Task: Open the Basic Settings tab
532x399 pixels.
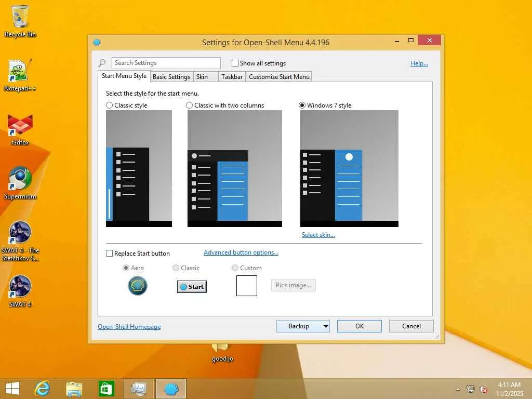Action: 171,77
